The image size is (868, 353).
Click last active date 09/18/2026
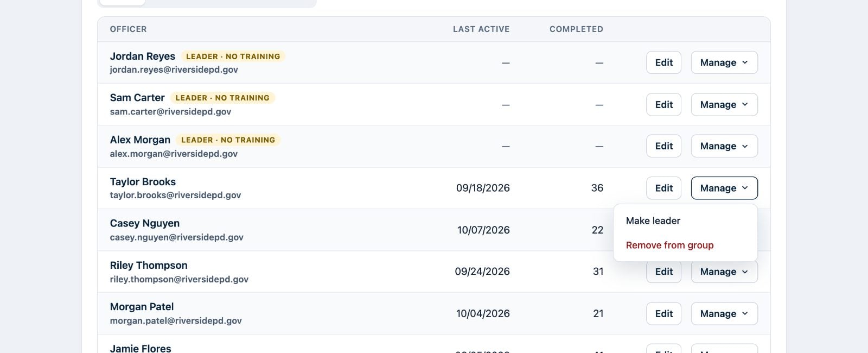click(x=483, y=188)
